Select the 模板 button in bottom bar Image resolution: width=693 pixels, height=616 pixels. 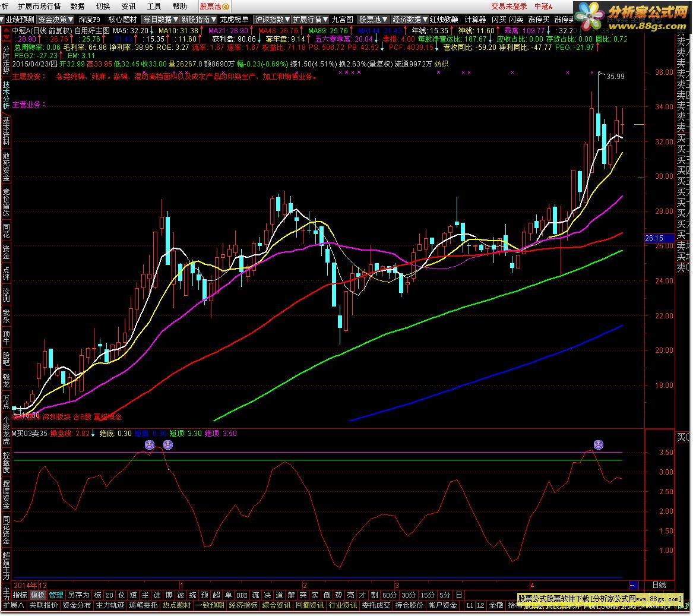[x=37, y=595]
